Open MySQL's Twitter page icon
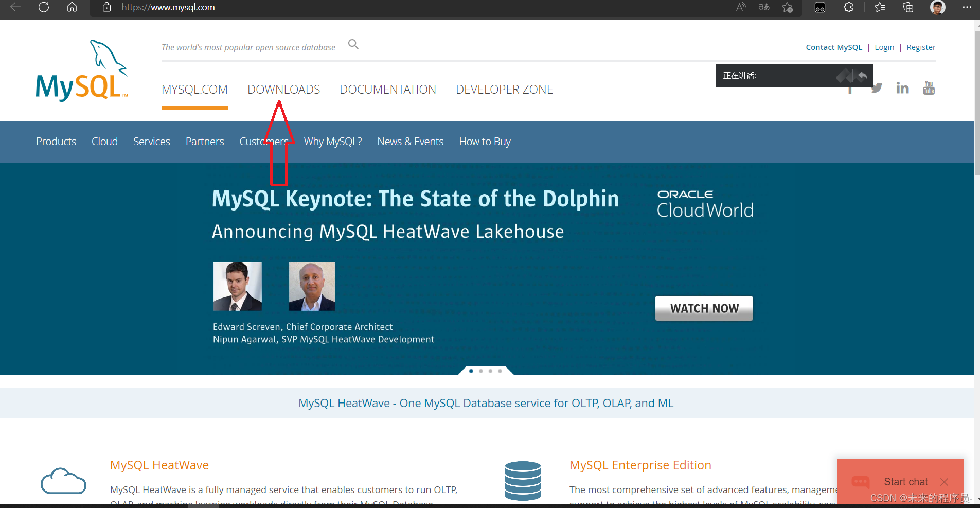 [x=876, y=89]
